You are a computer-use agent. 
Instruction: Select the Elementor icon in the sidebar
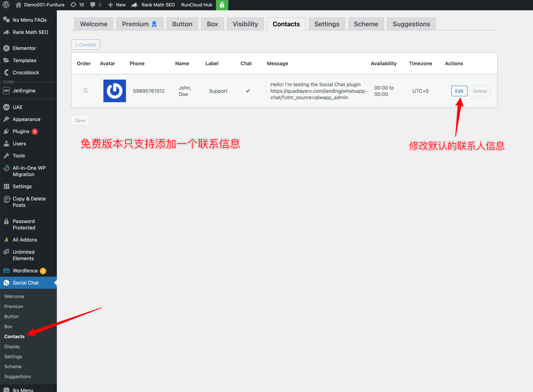point(7,48)
